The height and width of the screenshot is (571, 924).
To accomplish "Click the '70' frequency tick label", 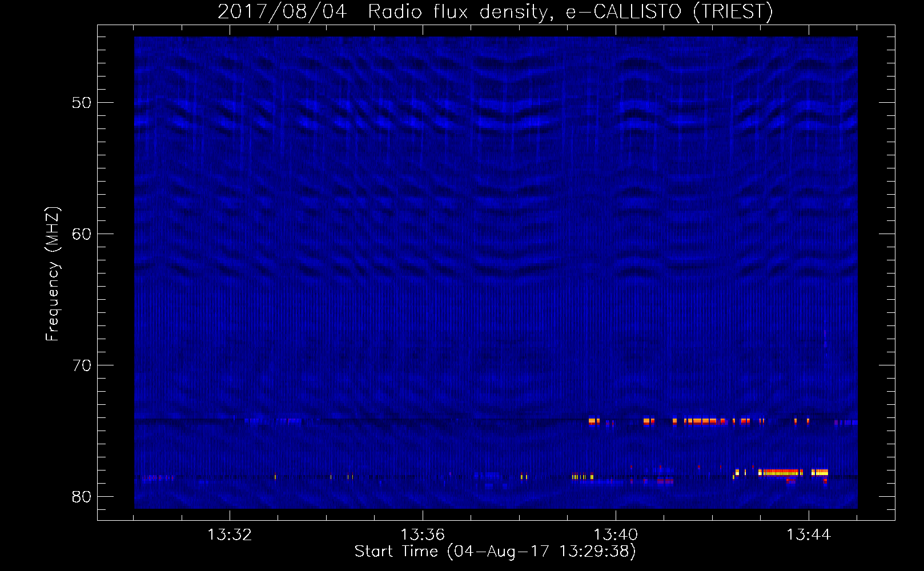I will 82,365.
